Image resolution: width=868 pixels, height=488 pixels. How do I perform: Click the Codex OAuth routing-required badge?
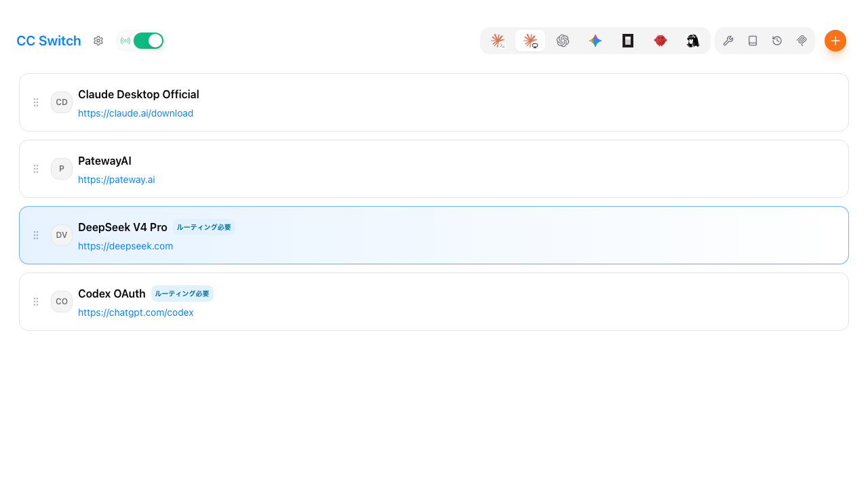tap(182, 293)
